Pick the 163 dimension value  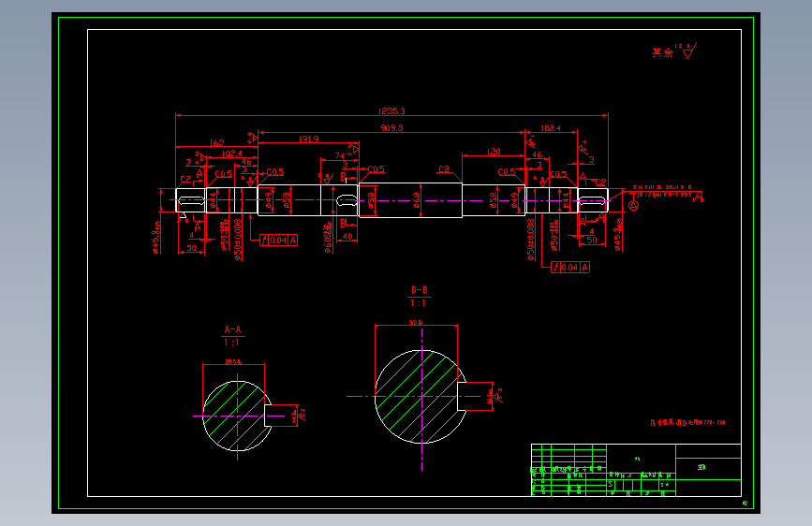click(217, 142)
